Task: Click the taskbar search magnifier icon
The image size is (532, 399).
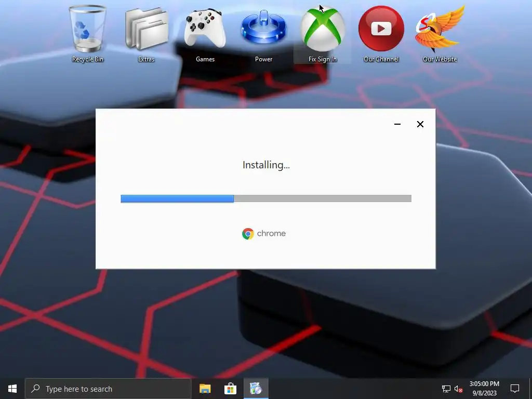Action: (x=35, y=389)
